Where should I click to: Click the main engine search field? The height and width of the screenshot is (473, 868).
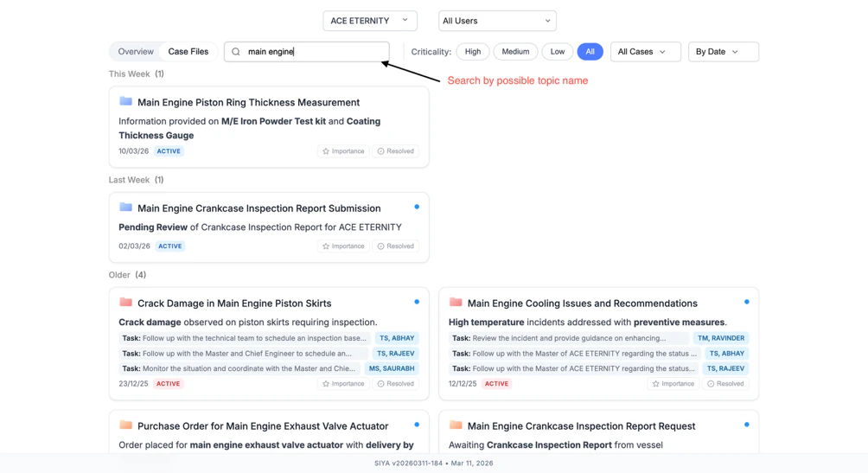coord(307,52)
